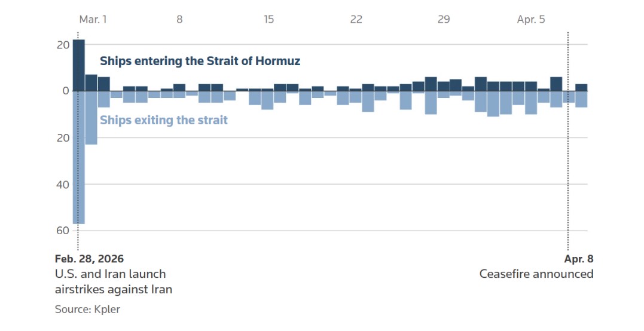Click the '15' date axis label
The image size is (644, 331).
269,20
